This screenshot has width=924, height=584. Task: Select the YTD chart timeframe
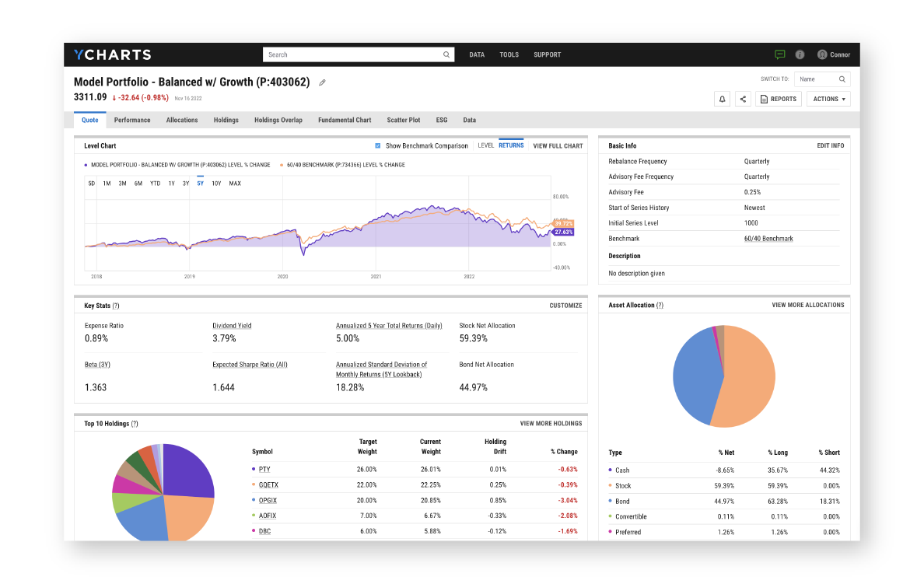tap(154, 184)
